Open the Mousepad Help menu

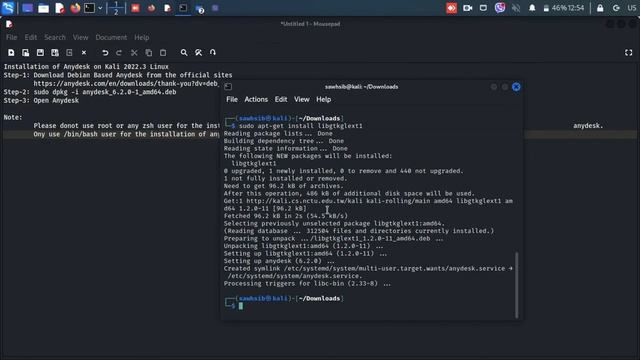[x=142, y=38]
